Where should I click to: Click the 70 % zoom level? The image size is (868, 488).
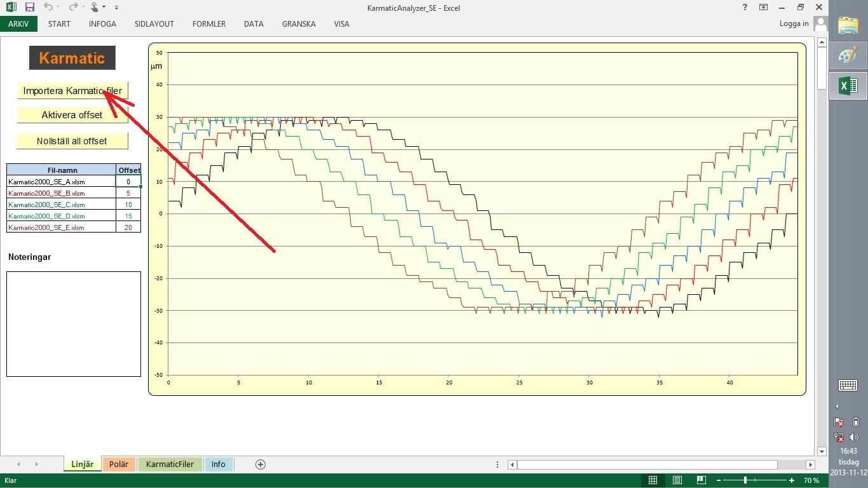click(811, 480)
